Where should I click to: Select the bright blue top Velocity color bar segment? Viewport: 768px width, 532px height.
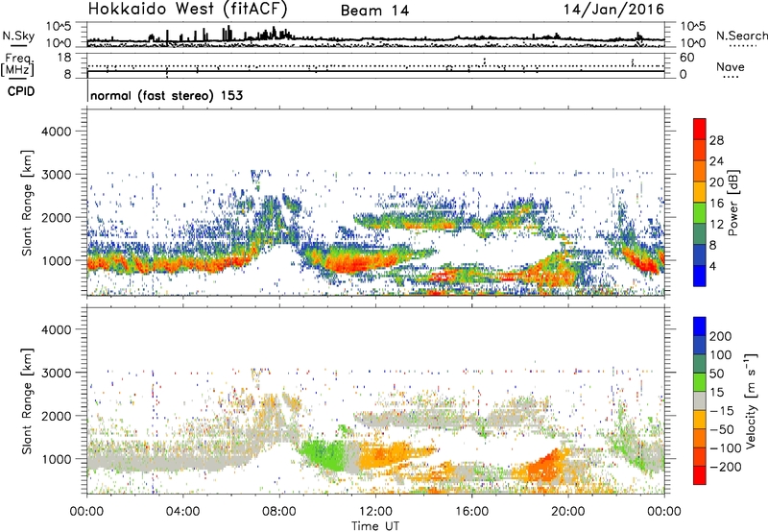700,326
